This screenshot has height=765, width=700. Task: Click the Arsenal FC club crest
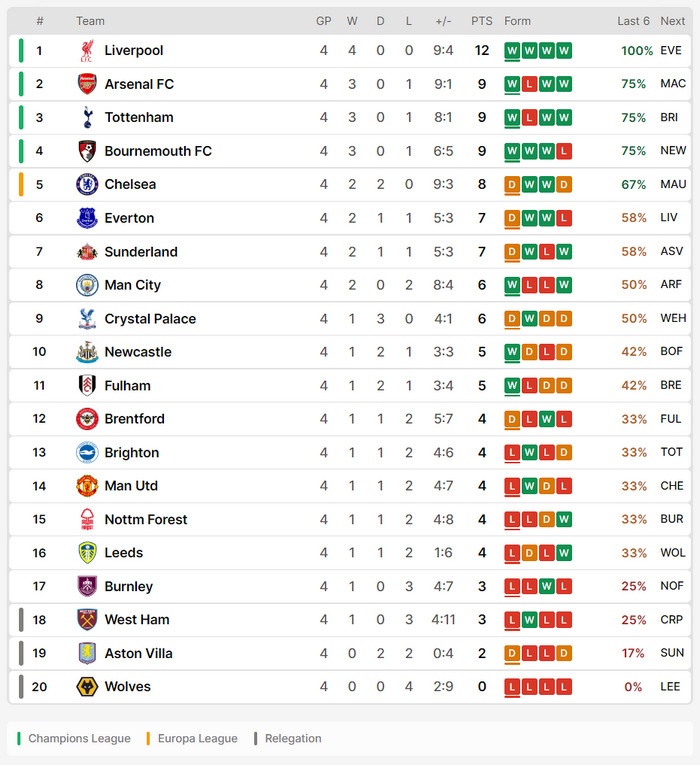click(x=87, y=84)
